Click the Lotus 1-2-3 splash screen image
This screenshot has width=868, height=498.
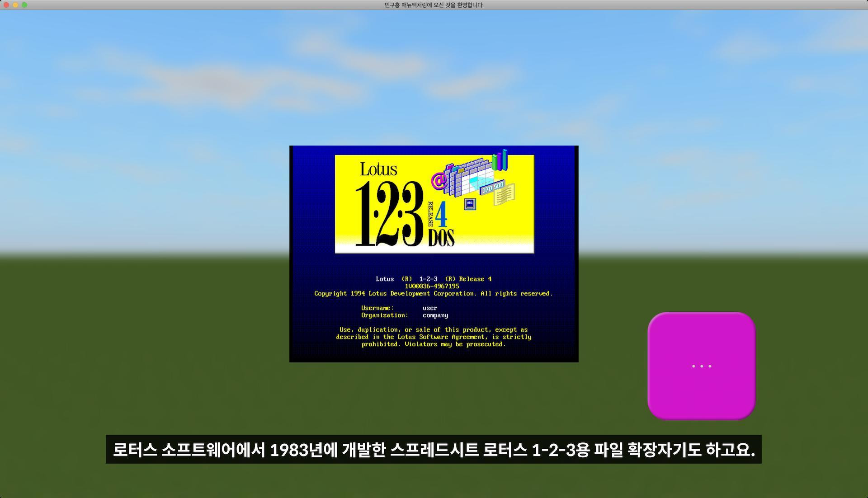point(434,254)
